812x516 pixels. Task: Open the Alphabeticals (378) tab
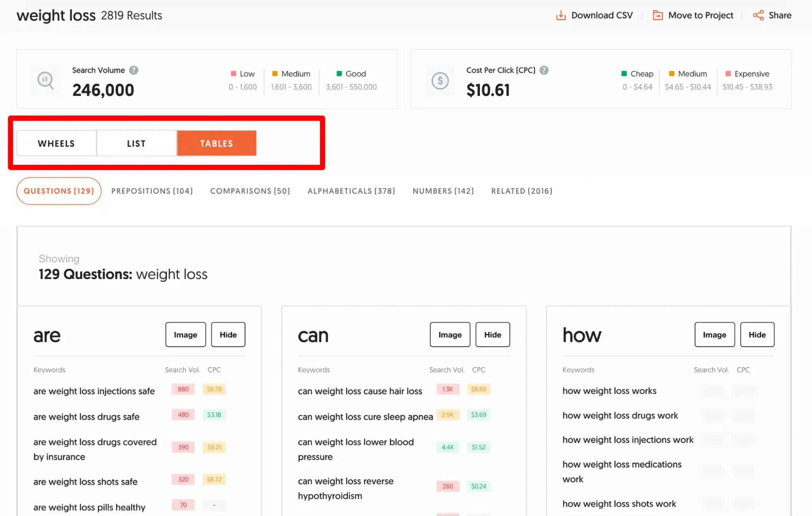[x=351, y=191]
